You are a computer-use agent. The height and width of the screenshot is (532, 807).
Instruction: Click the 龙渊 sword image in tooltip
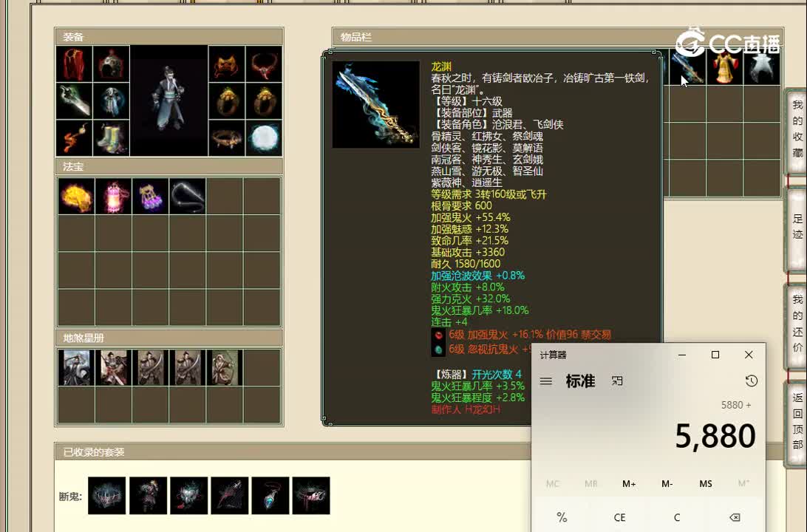coord(375,104)
